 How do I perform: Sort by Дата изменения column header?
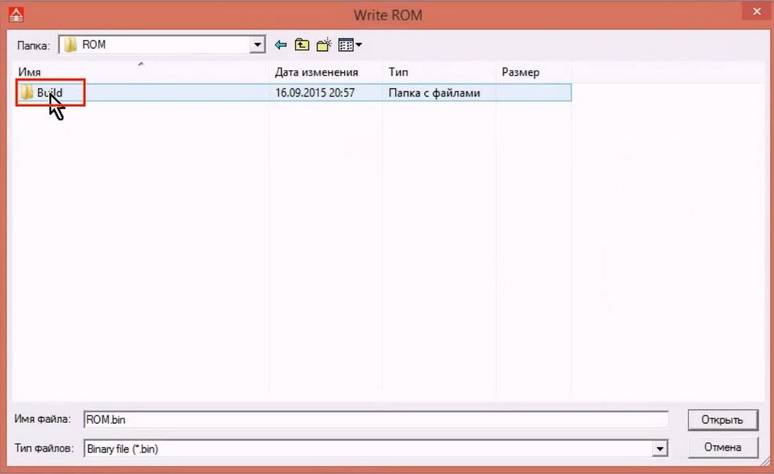(316, 73)
